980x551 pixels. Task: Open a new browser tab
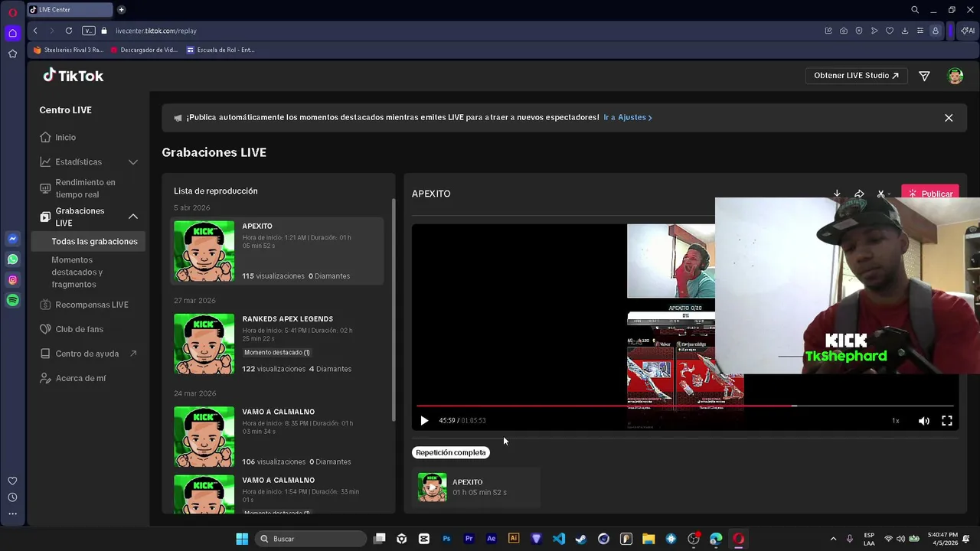122,10
